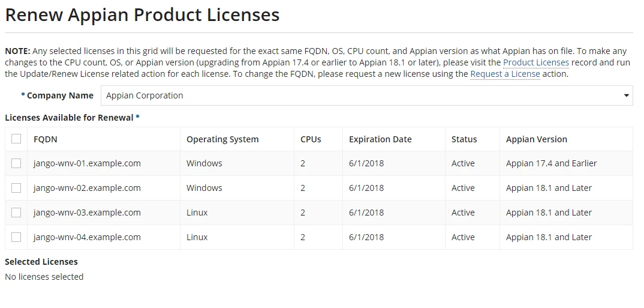Follow the Request a License link

pyautogui.click(x=505, y=74)
